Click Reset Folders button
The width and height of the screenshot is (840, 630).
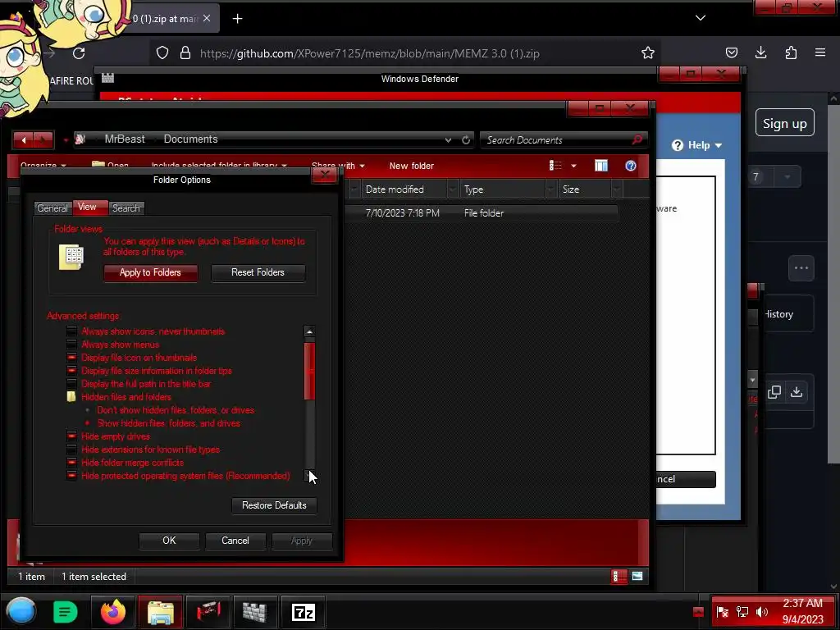coord(258,272)
